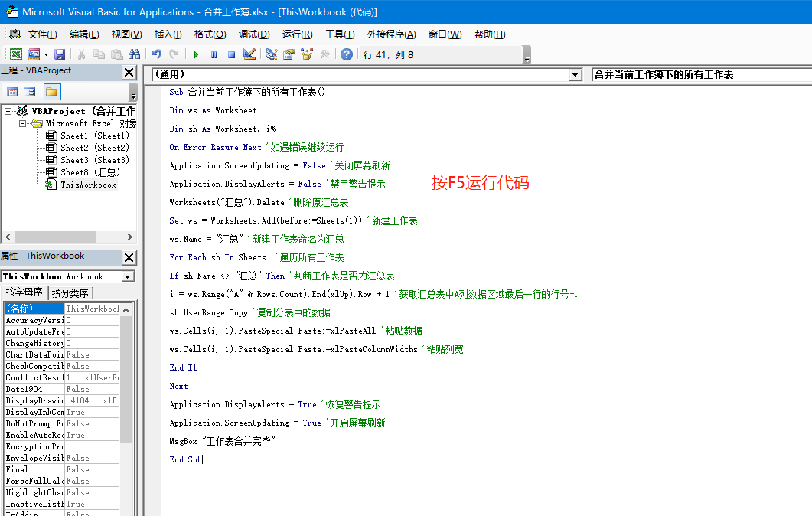Viewport: 812px width, 516px height.
Task: Collapse the Microsoft Excel 对象 folder
Action: point(22,123)
